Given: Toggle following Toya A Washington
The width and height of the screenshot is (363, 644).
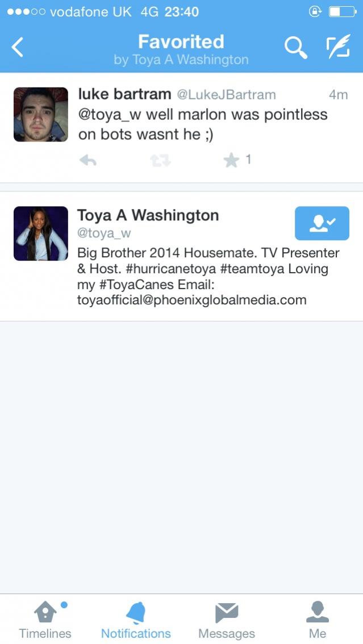Looking at the screenshot, I should point(322,223).
